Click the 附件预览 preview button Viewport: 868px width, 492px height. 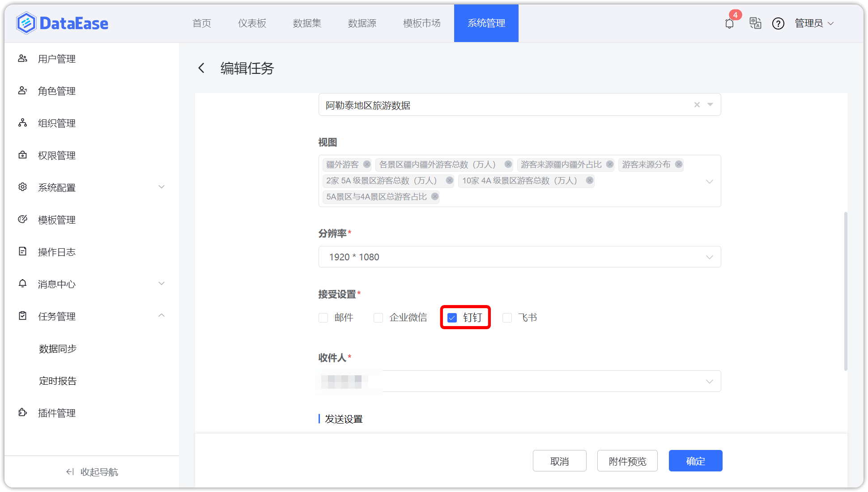627,461
